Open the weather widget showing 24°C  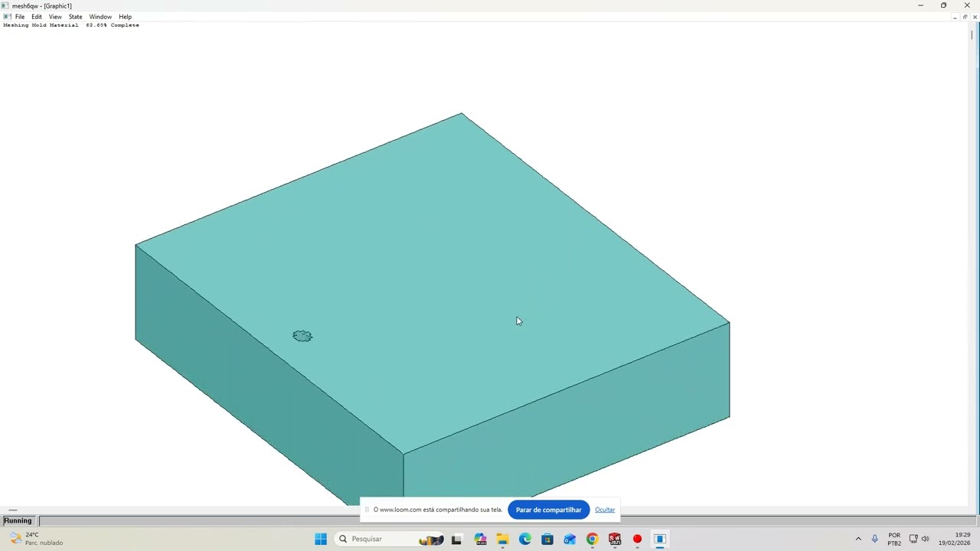37,539
